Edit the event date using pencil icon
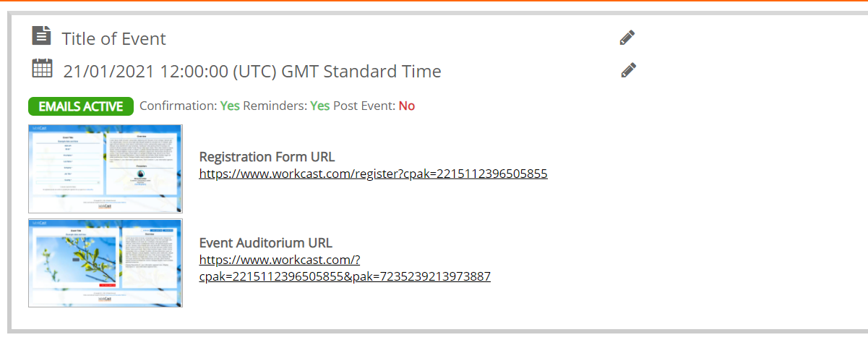Screen dimensions: 868x340 [629, 70]
